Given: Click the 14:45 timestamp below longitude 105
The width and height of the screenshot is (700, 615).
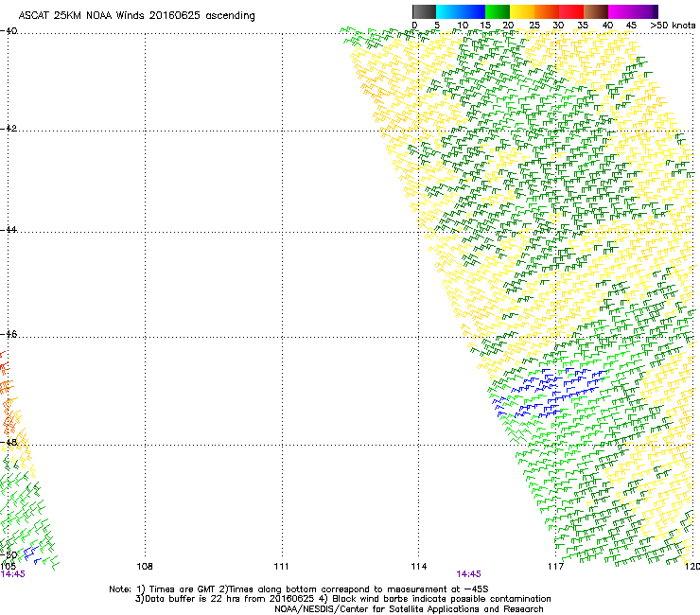Looking at the screenshot, I should pyautogui.click(x=12, y=574).
